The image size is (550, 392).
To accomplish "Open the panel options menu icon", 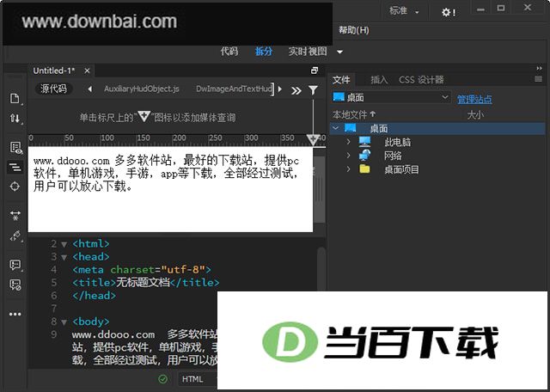I will tap(539, 79).
